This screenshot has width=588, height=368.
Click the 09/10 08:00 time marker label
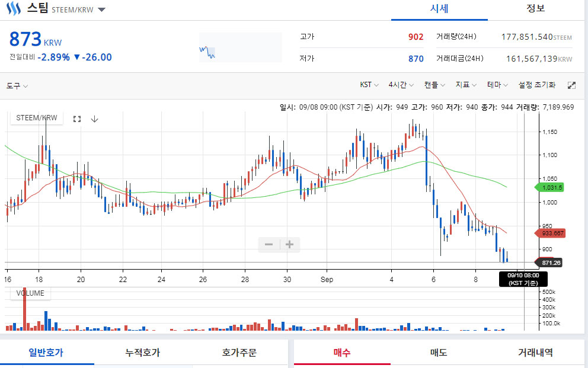[x=523, y=279]
